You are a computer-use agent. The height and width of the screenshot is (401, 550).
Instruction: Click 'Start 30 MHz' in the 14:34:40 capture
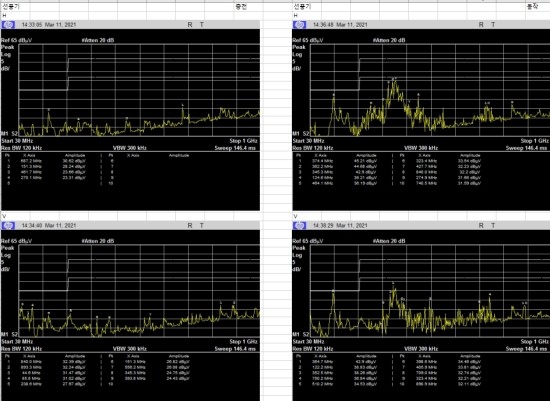click(x=17, y=341)
